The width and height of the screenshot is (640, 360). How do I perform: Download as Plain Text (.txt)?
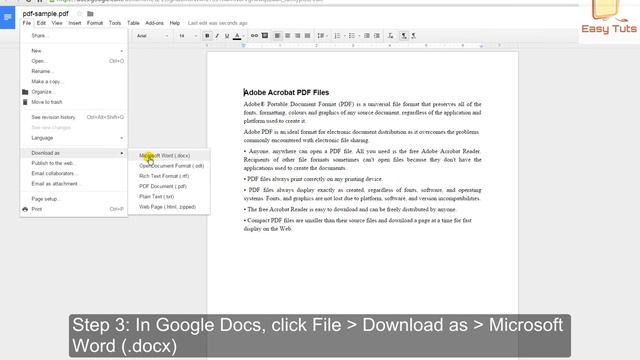pos(169,196)
